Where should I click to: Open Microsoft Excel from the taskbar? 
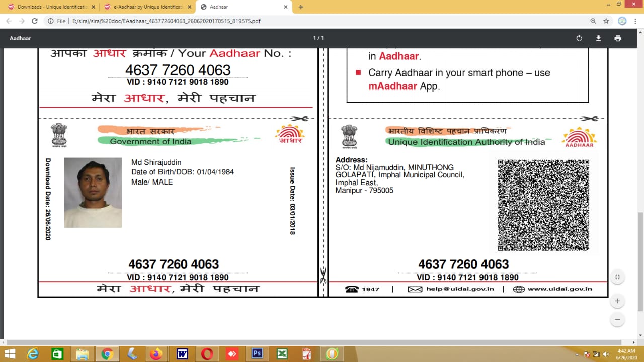click(x=282, y=354)
